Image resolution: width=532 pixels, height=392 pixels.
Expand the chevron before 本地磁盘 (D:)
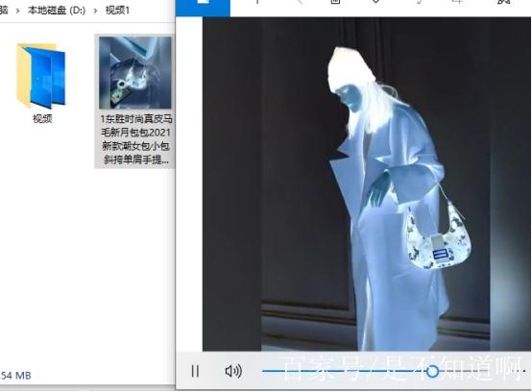(18, 11)
